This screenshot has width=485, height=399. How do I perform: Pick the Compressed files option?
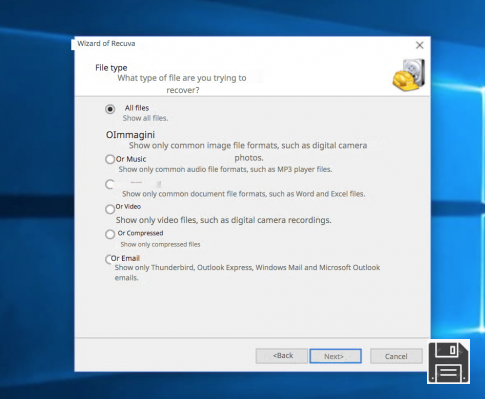click(x=110, y=234)
